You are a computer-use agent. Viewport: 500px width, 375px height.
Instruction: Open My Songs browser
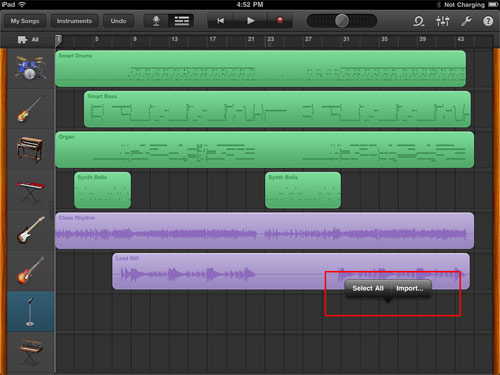pos(25,21)
